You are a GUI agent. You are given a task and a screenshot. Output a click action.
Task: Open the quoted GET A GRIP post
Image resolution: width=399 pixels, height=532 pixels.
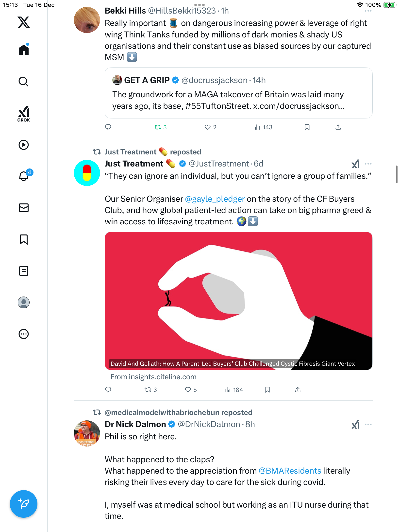(x=238, y=93)
